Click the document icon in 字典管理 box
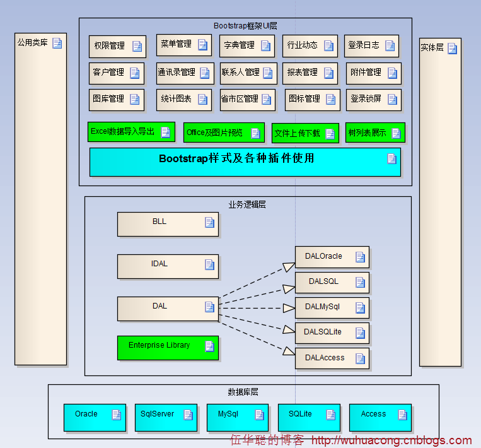 pyautogui.click(x=265, y=46)
